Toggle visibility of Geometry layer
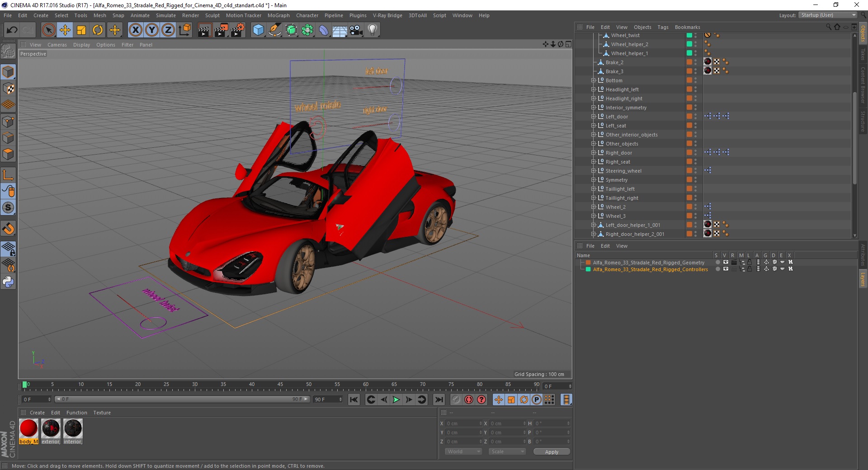868x470 pixels. (726, 262)
